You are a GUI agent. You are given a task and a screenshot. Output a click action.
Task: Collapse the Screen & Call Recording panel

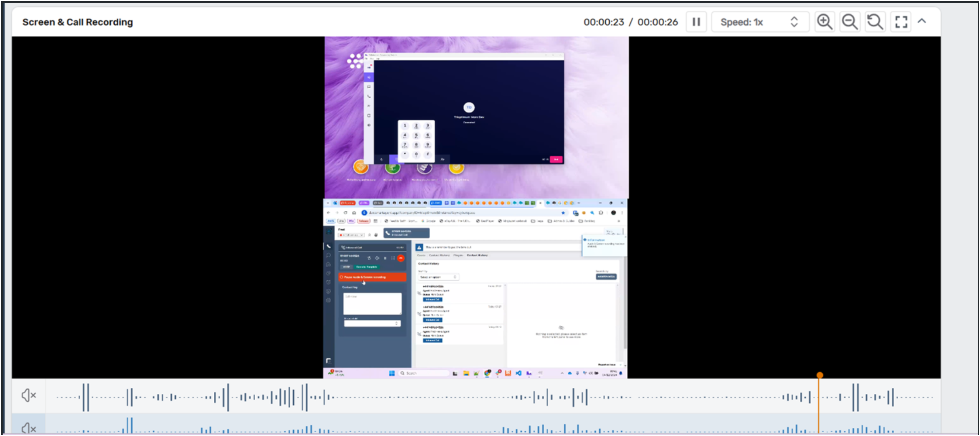coord(922,21)
